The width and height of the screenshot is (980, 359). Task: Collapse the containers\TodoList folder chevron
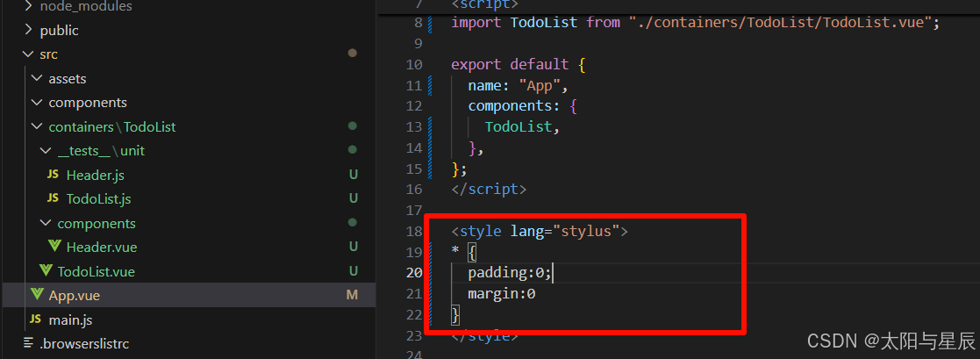(36, 127)
